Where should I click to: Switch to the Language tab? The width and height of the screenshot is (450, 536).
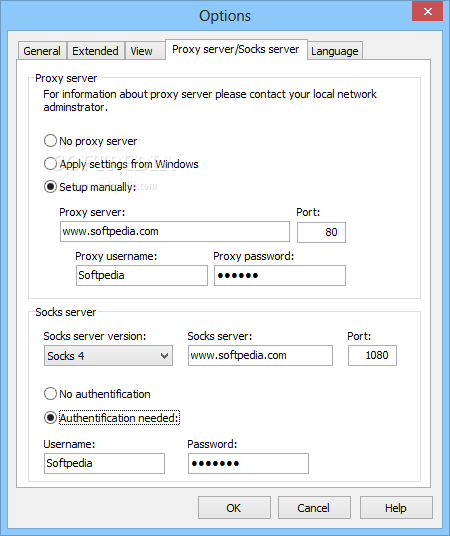[335, 51]
